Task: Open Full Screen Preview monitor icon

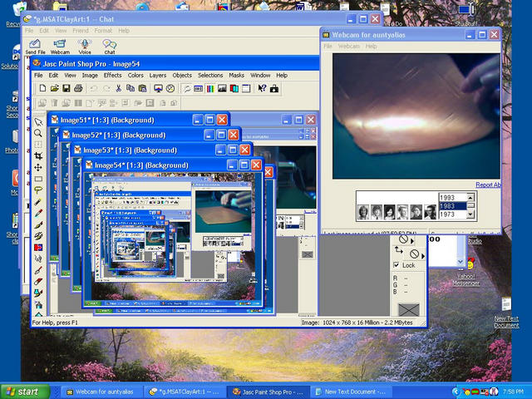Action: [x=158, y=89]
